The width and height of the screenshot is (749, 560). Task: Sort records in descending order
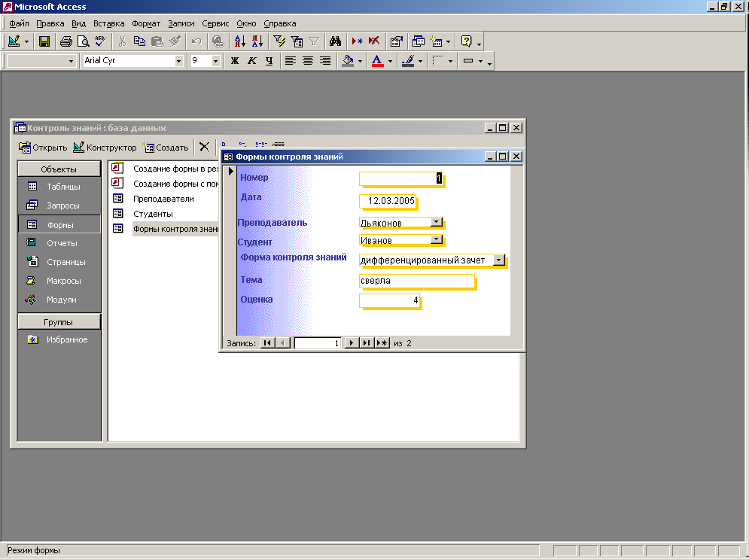257,41
